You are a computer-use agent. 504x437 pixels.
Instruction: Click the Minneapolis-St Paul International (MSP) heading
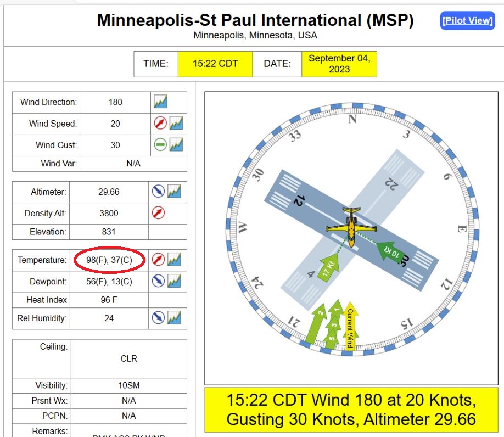(255, 20)
